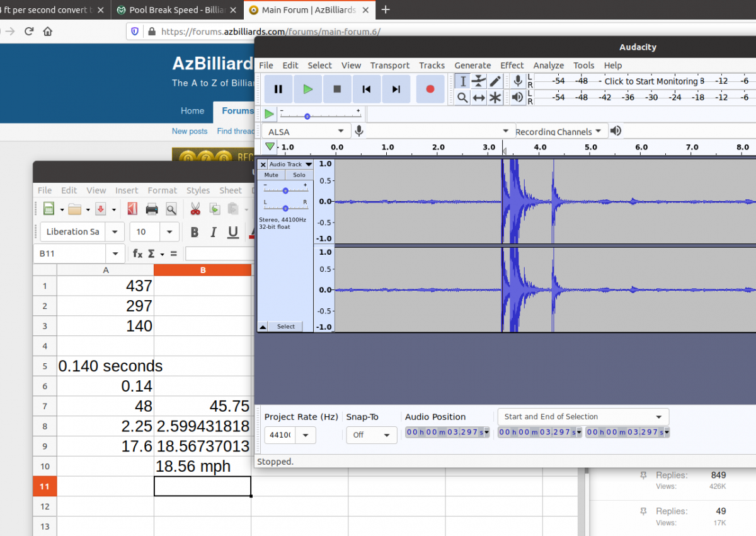Click the recording device microphone icon
The height and width of the screenshot is (536, 756).
[x=359, y=131]
